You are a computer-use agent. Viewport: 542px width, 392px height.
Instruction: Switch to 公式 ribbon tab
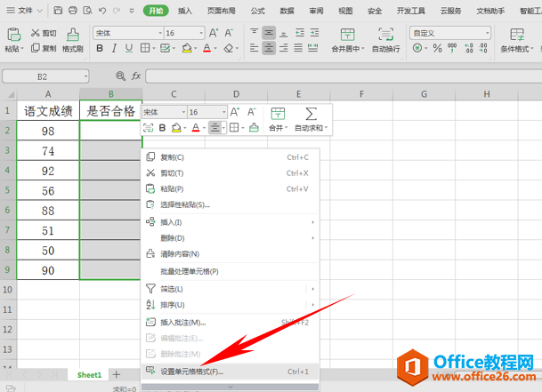click(x=258, y=11)
